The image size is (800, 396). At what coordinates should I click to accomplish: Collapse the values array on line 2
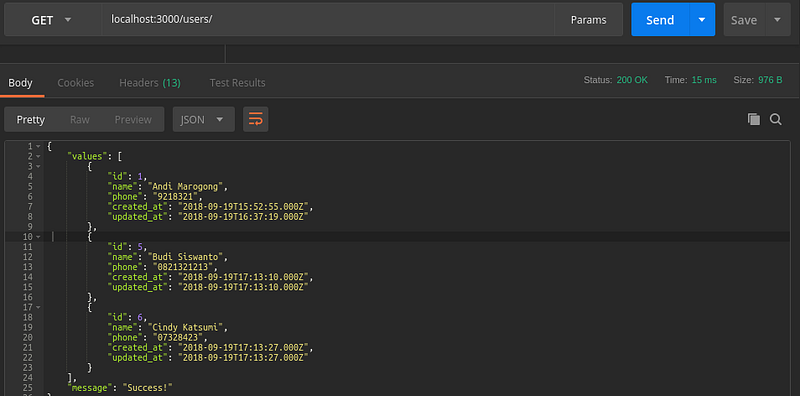point(38,156)
